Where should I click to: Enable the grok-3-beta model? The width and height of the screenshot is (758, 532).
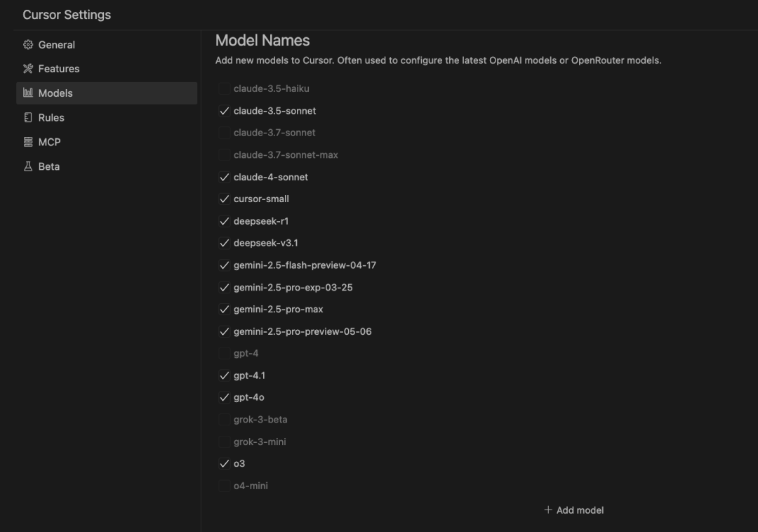click(x=224, y=419)
